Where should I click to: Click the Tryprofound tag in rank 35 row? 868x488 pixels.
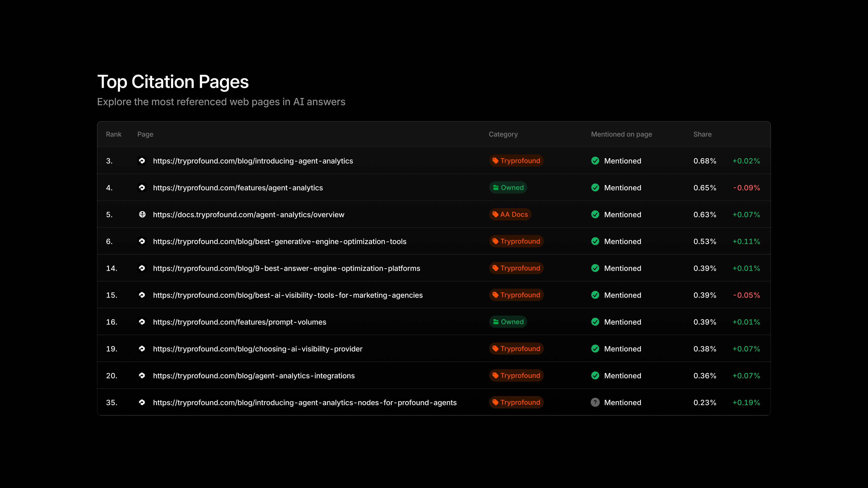coord(516,402)
